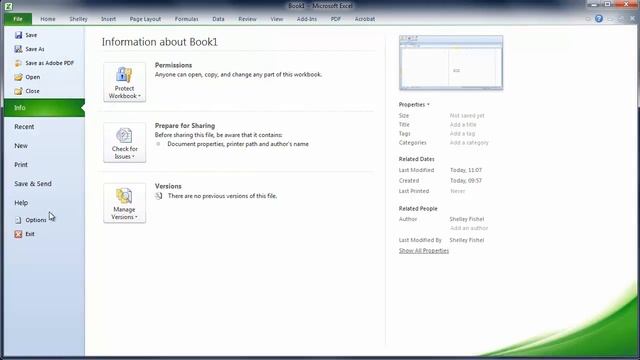
Task: Open the Add-Ins tab
Action: click(307, 19)
